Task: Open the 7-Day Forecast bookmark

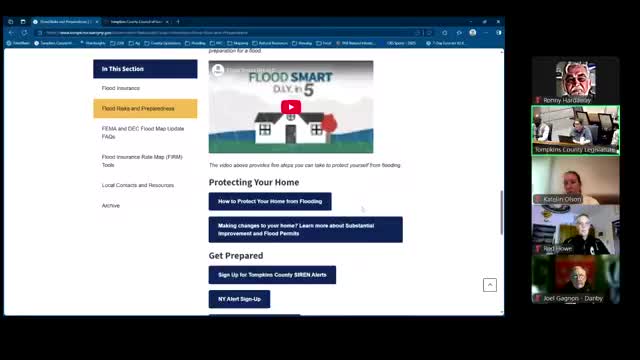Action: pyautogui.click(x=445, y=43)
